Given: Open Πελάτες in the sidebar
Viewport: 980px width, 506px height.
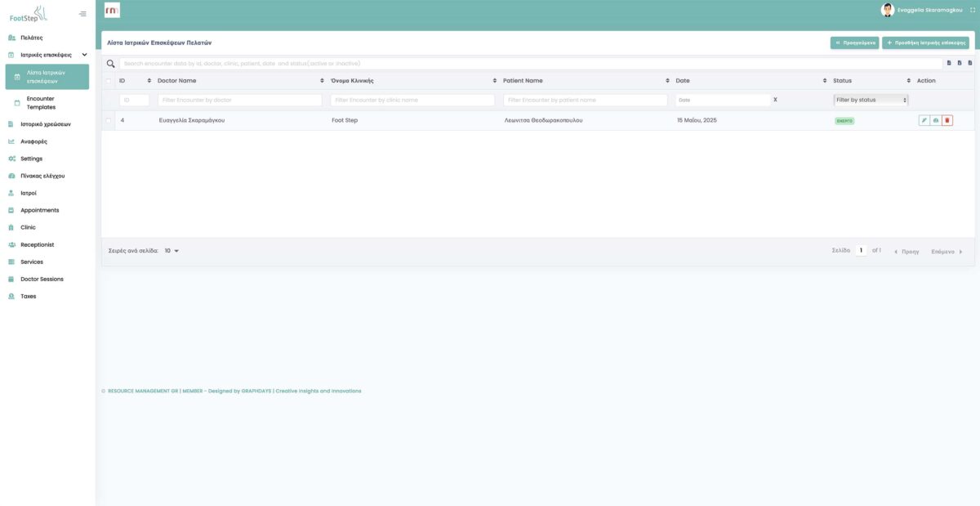Looking at the screenshot, I should [x=32, y=38].
